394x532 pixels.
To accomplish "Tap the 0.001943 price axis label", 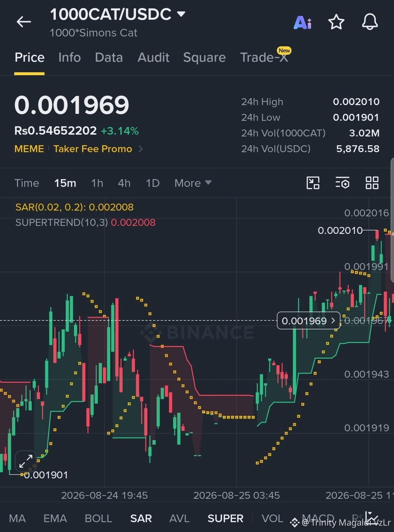I will tap(367, 374).
